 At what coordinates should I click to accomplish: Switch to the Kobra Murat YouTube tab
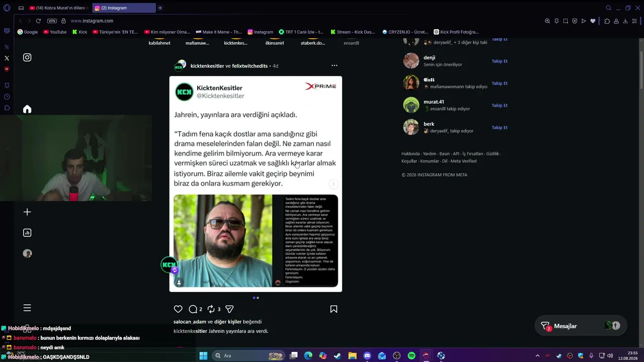tap(59, 8)
